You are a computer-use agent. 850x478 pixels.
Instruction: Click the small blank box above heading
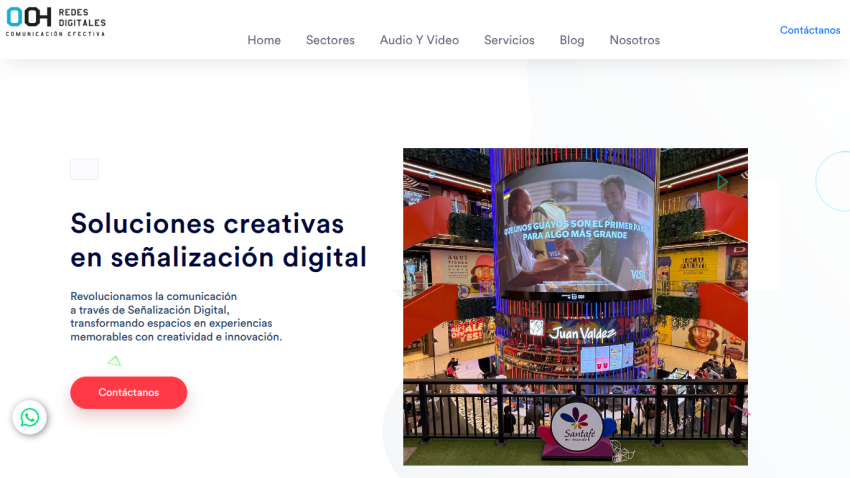tap(85, 169)
